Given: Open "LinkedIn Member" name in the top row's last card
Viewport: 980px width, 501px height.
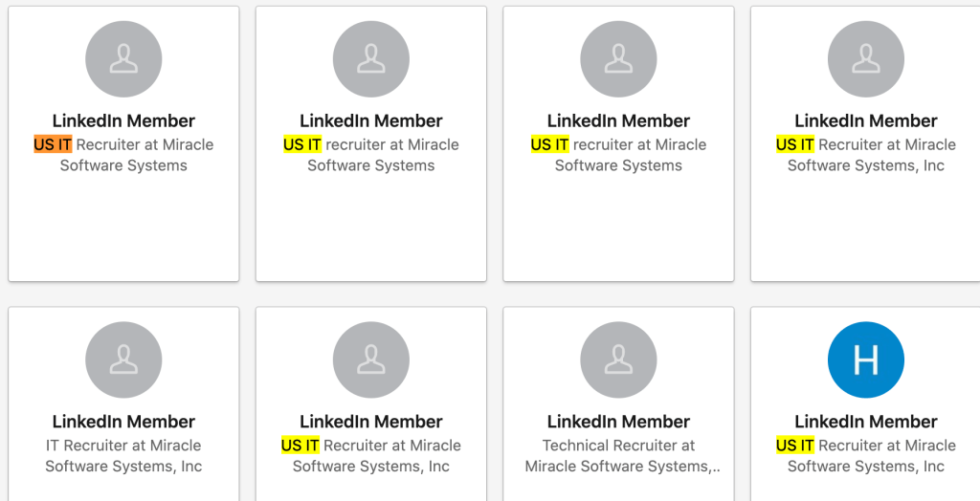Looking at the screenshot, I should tap(865, 121).
